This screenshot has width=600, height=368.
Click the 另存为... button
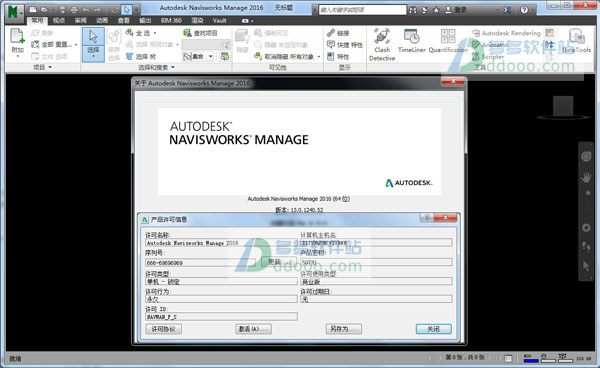point(344,329)
